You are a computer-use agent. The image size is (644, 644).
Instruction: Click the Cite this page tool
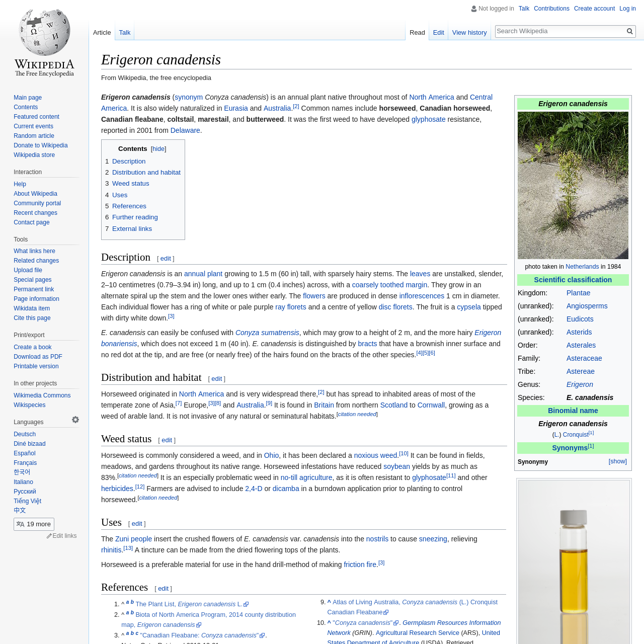32,318
